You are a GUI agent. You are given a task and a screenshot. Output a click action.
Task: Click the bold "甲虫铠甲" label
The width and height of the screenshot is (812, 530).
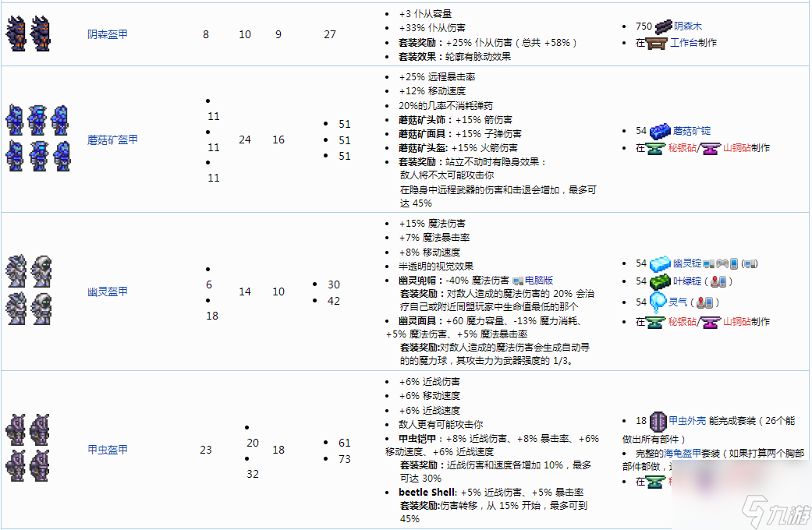(x=417, y=439)
